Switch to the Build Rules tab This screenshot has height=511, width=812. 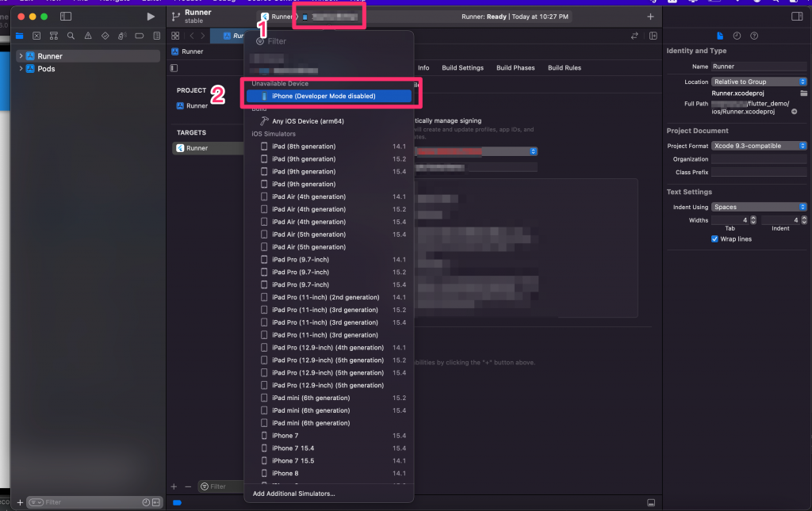tap(565, 68)
